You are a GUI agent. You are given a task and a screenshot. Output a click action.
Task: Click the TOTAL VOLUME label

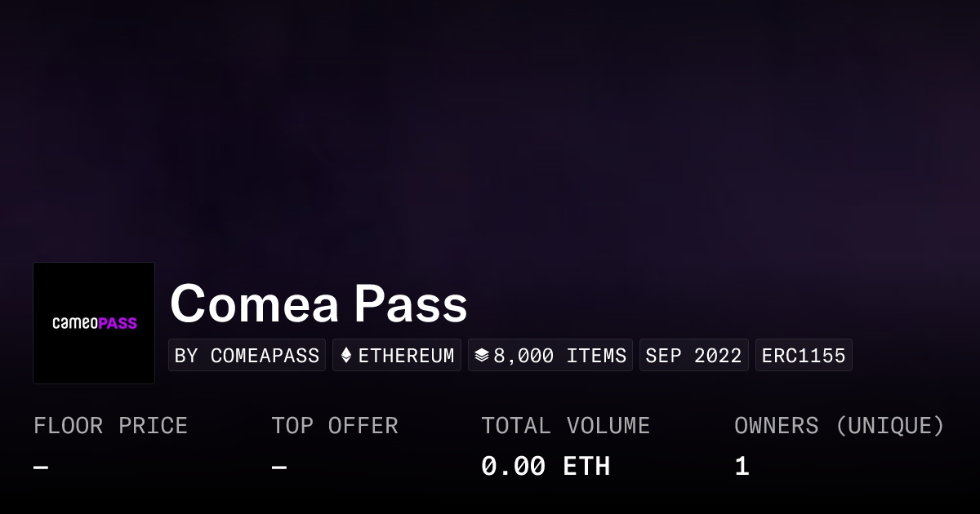(x=565, y=426)
